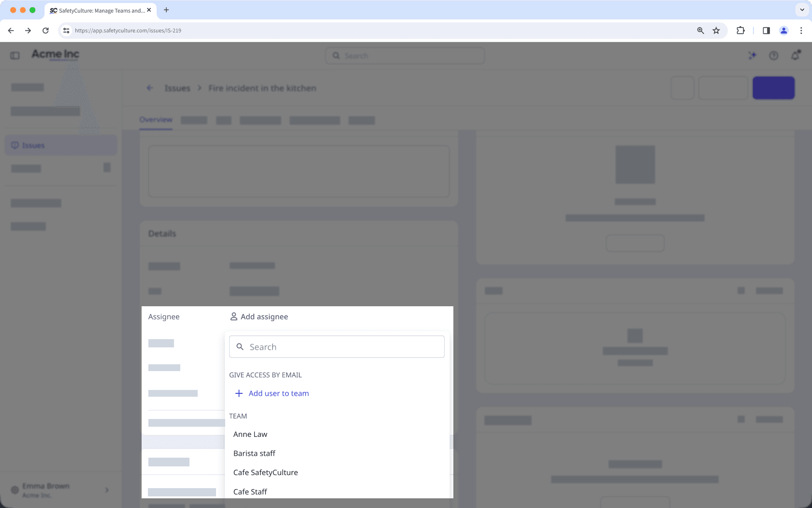Click the back arrow beside the Issues breadcrumb

click(x=150, y=88)
